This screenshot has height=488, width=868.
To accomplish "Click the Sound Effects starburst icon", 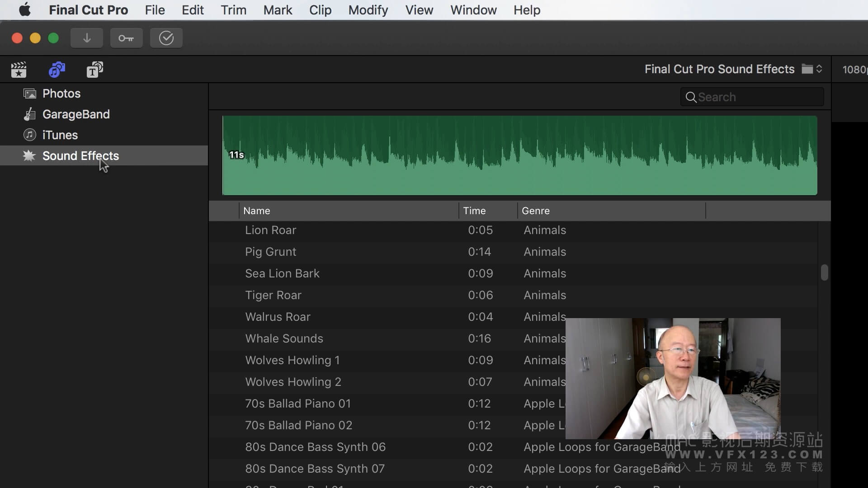I will coord(29,155).
